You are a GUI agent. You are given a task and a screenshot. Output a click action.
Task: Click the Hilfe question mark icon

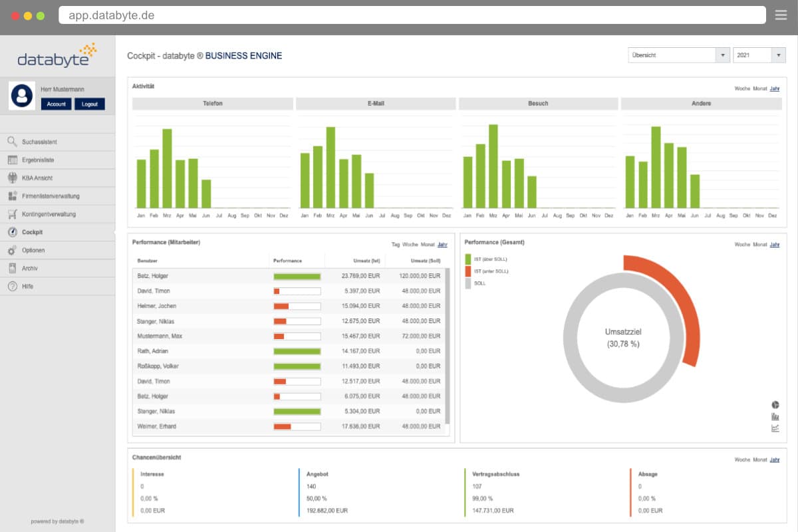pyautogui.click(x=12, y=286)
